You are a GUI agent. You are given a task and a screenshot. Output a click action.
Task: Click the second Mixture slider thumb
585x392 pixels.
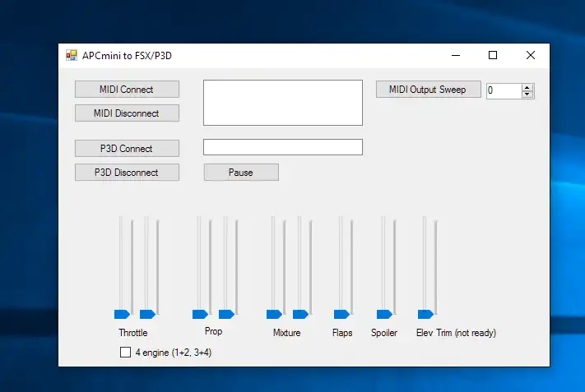(300, 315)
